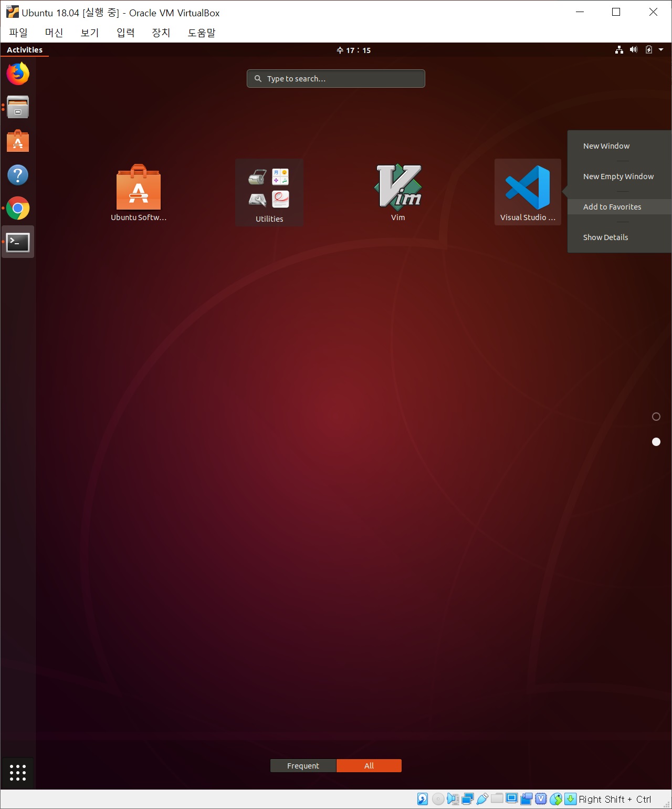
Task: Click the Type to search field
Action: point(336,79)
